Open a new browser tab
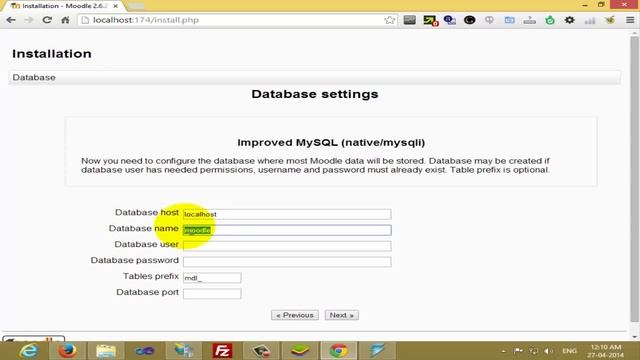Screen dimensions: 640x360 click(136, 6)
